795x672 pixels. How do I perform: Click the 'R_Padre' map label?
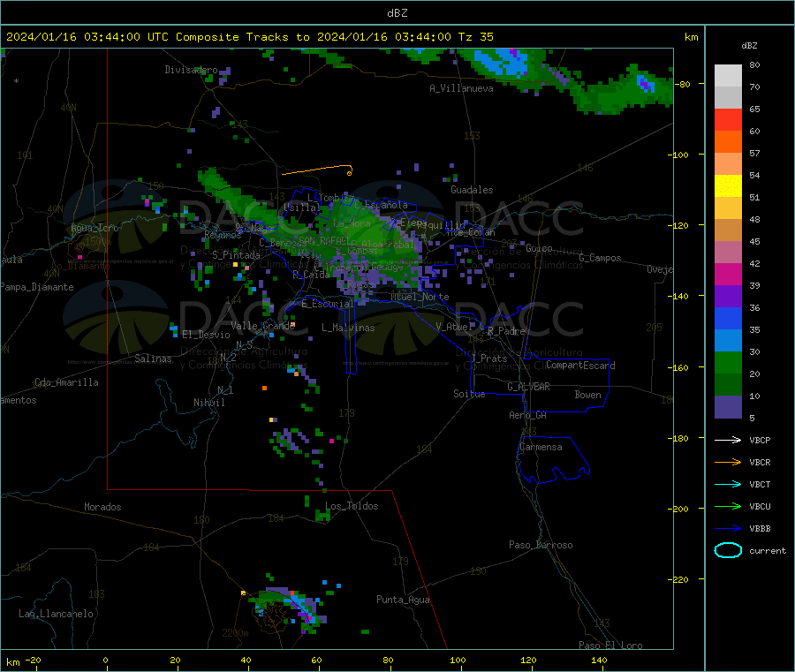pyautogui.click(x=506, y=331)
